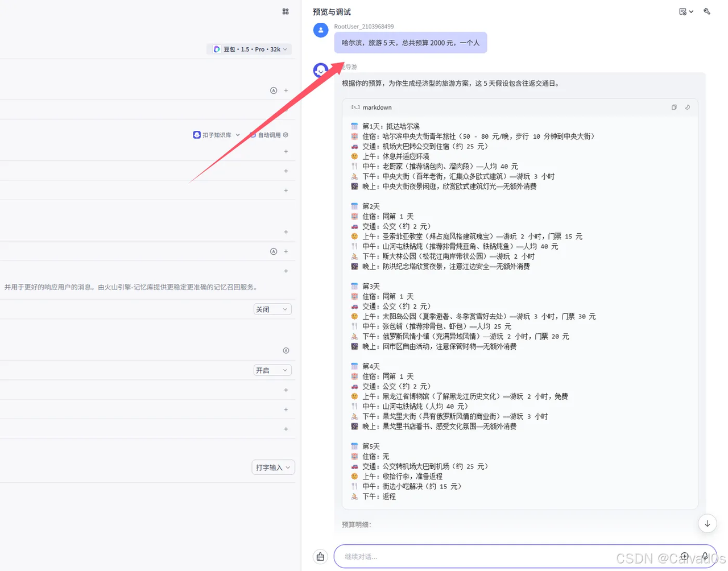The width and height of the screenshot is (728, 571).
Task: Click the 预算明细： text below the code block
Action: [x=357, y=524]
